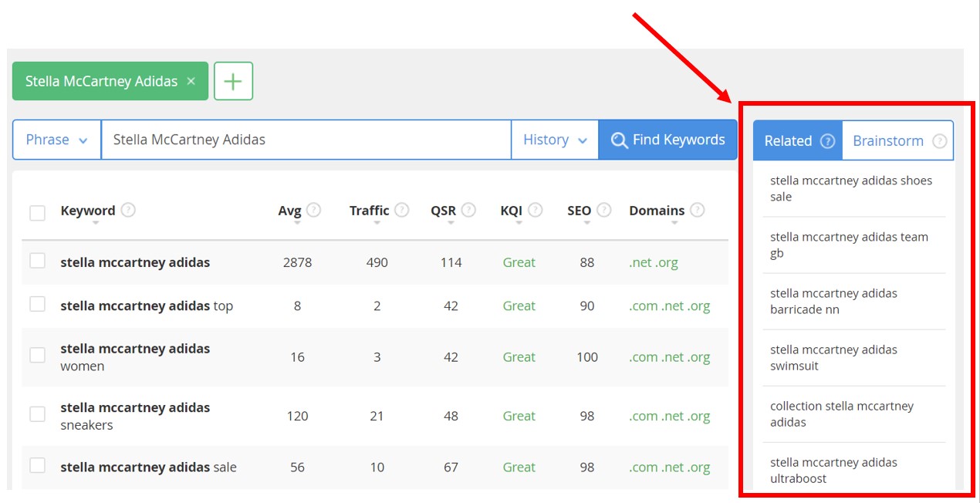Add a new search tab with plus icon
The image size is (980, 503).
coord(233,81)
